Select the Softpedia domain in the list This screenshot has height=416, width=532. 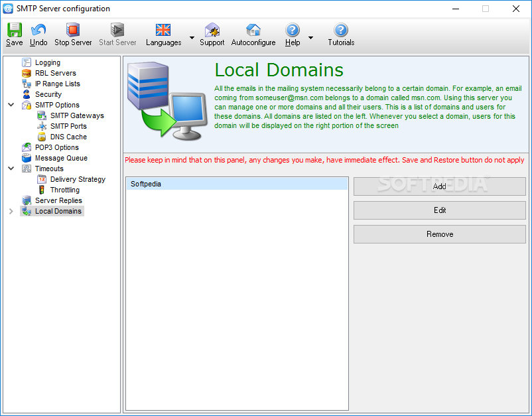(x=237, y=184)
